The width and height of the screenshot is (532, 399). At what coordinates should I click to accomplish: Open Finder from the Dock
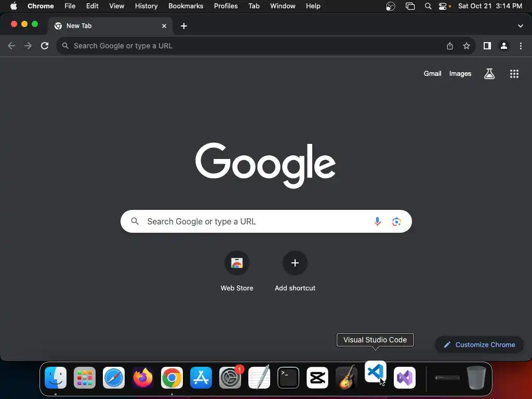coord(55,378)
